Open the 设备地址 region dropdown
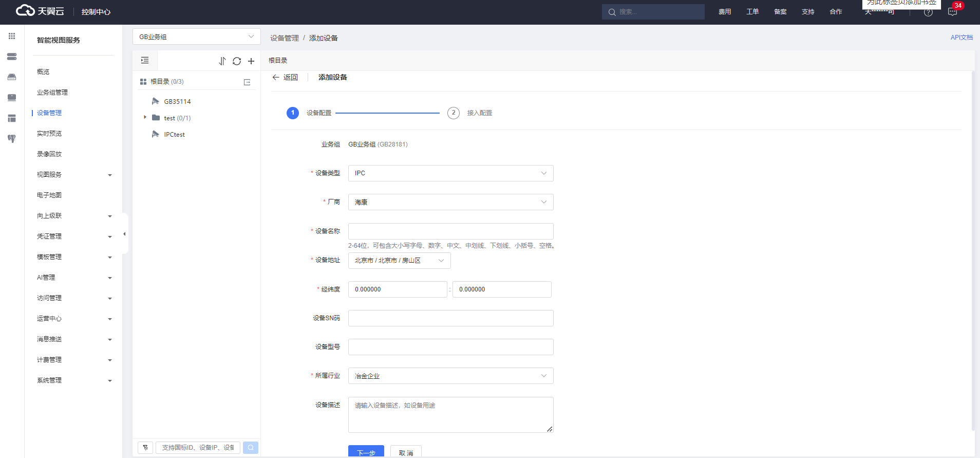The image size is (980, 458). 400,261
